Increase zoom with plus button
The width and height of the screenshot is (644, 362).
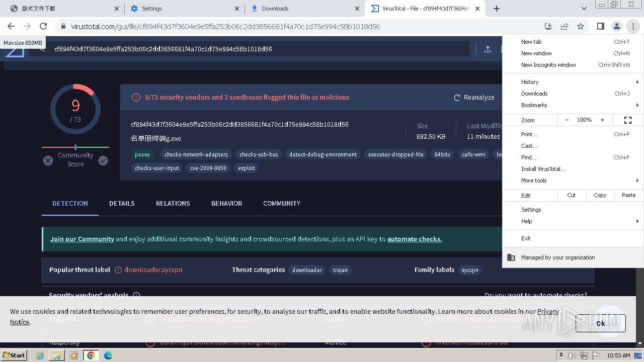click(x=602, y=120)
